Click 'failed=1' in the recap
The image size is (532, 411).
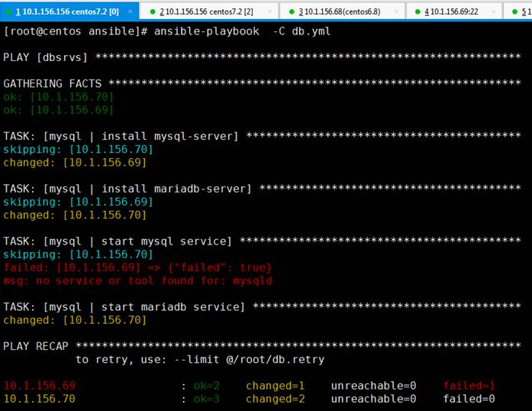pos(469,386)
